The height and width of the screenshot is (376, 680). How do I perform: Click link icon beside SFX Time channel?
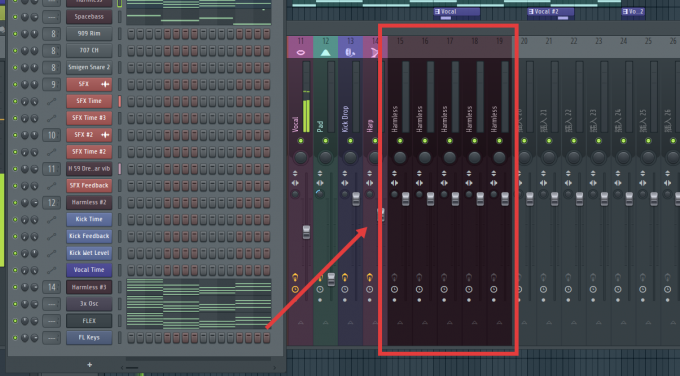point(51,101)
